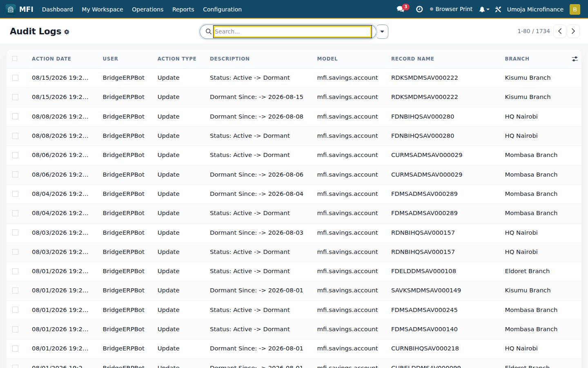Open the Audit Logs settings gear
This screenshot has width=588, height=368.
click(x=67, y=32)
